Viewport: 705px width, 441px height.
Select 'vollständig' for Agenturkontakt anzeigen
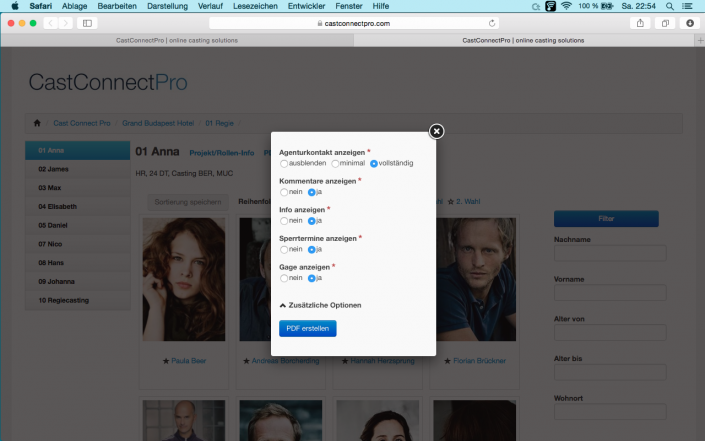tap(374, 164)
